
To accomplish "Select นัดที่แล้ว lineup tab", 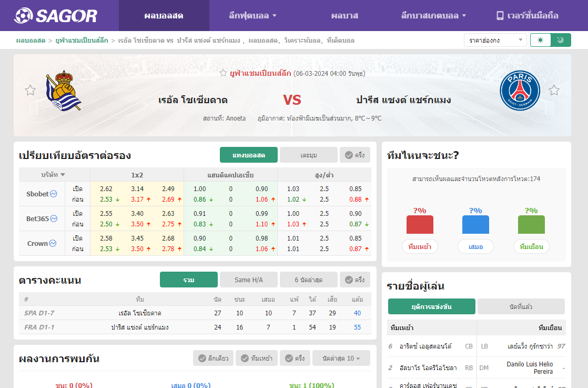I will tap(521, 306).
